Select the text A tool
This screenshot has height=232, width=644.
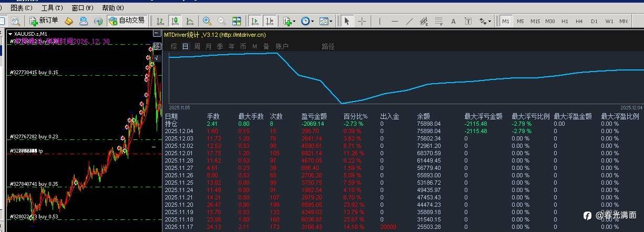tap(453, 21)
